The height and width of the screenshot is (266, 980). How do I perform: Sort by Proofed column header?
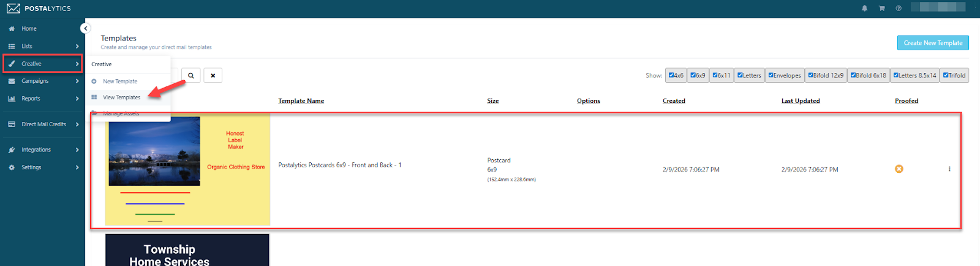[x=907, y=101]
